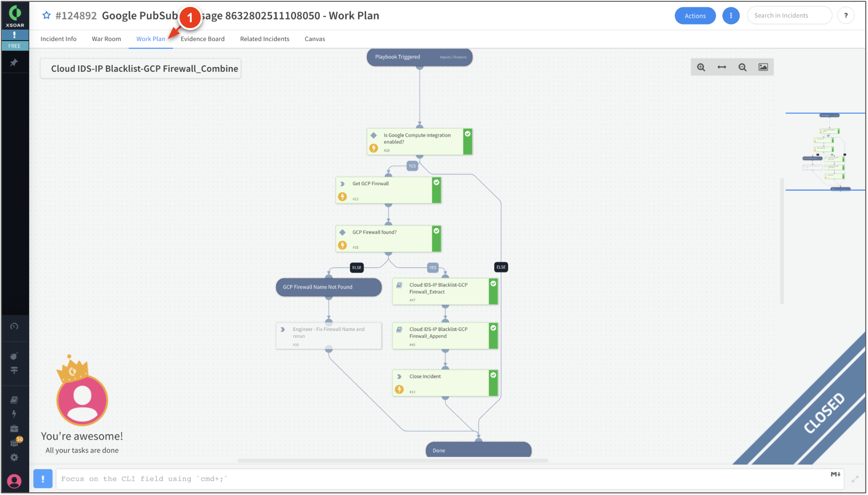The width and height of the screenshot is (868, 495).
Task: Click the completed checkmark on Close Incident task
Action: pos(493,375)
